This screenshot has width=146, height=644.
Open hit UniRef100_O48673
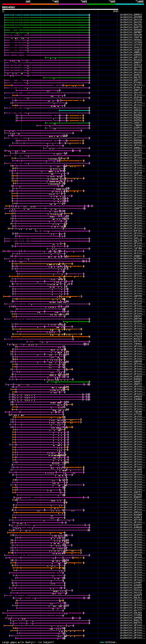131,123
